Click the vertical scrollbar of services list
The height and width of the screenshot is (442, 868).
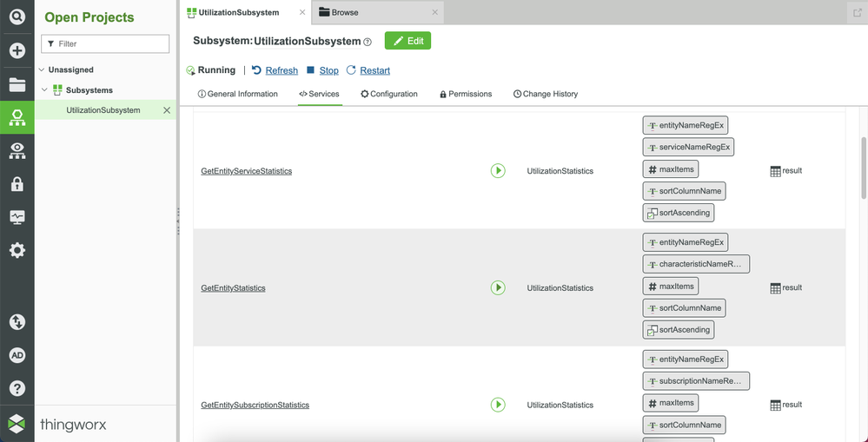click(x=864, y=167)
